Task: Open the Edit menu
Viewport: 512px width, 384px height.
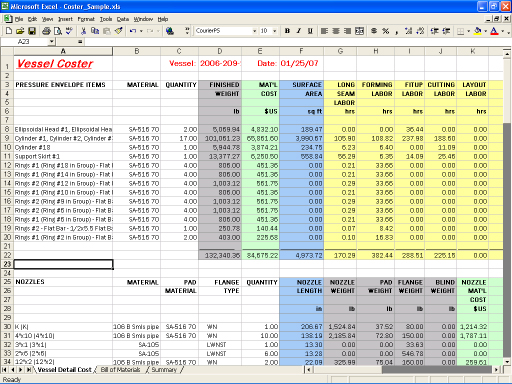Action: (x=32, y=19)
